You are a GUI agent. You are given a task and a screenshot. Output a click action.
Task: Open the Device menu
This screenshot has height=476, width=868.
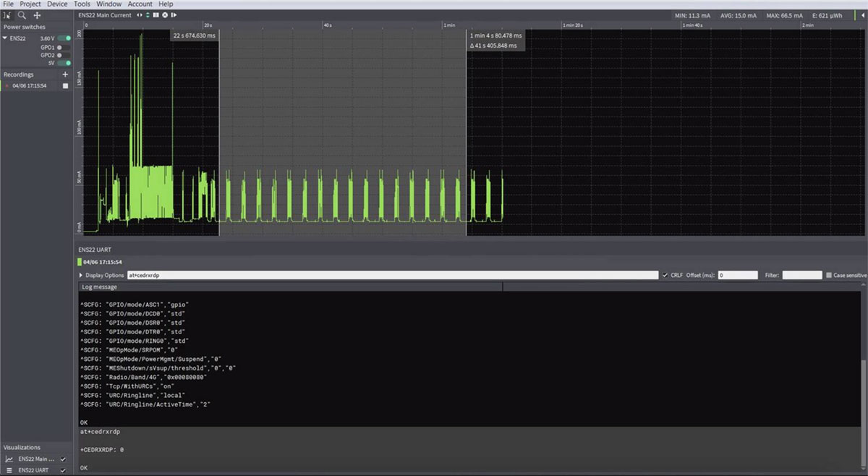[57, 4]
